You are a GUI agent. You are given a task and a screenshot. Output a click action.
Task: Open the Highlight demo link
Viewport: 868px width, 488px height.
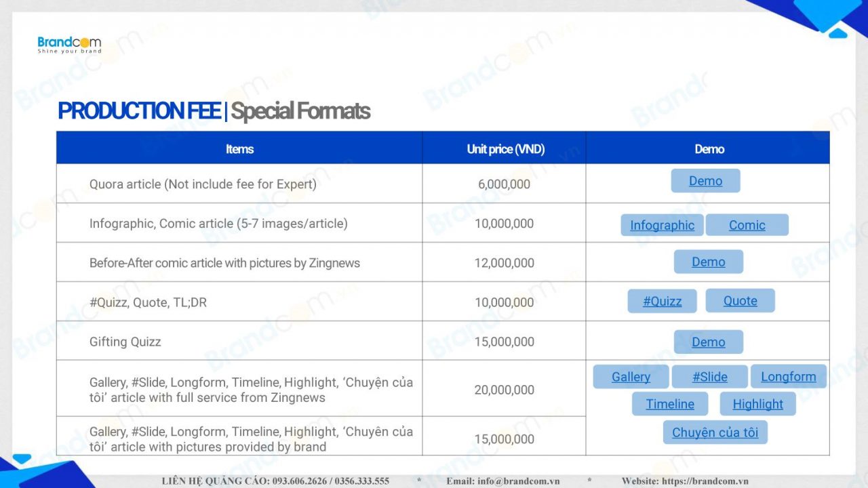pyautogui.click(x=757, y=404)
